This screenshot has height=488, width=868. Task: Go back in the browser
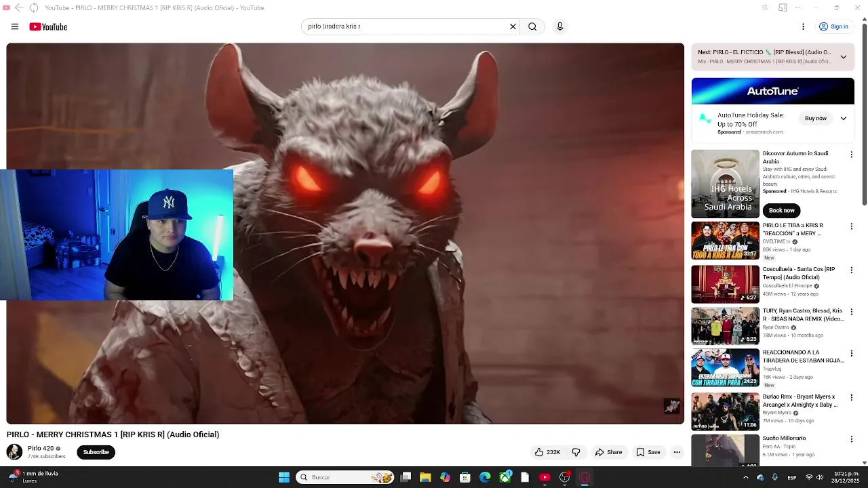coord(18,7)
